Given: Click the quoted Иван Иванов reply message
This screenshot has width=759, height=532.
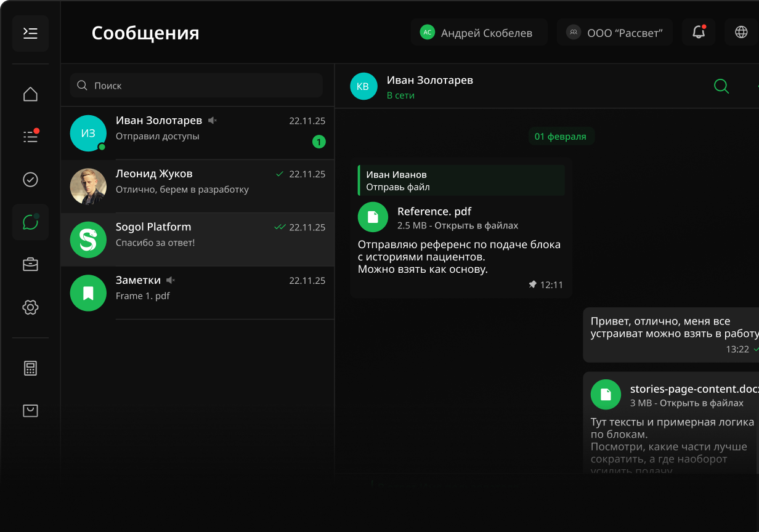Looking at the screenshot, I should pos(461,180).
